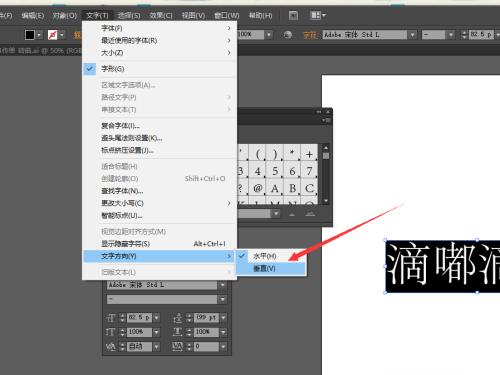This screenshot has height=375, width=500.
Task: Open the 更改大小写(C) submenu
Action: pos(159,203)
